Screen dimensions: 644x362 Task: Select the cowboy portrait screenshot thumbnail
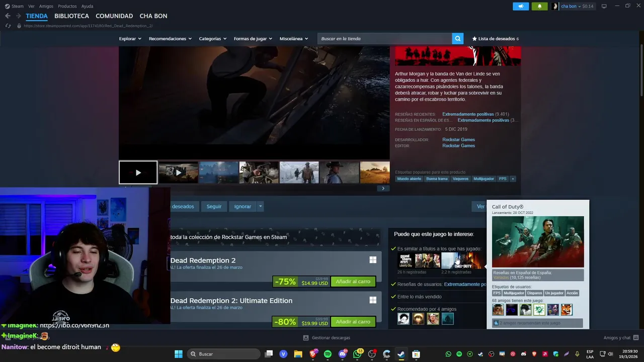coord(339,172)
